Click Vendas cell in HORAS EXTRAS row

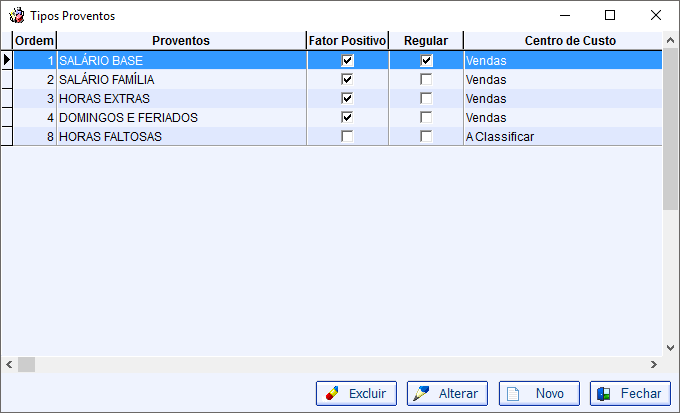tap(563, 98)
